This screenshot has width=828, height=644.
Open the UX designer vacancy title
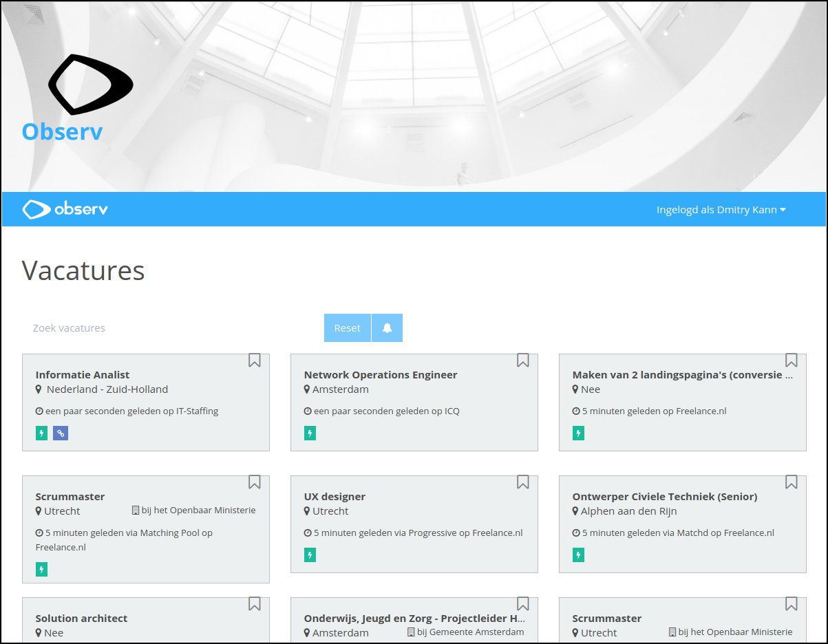coord(335,497)
